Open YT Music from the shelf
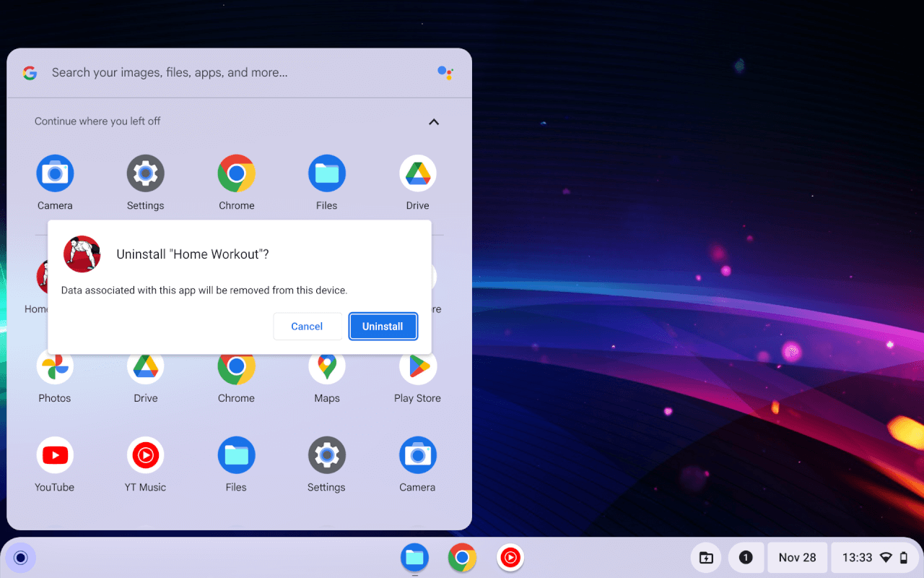 click(x=510, y=558)
